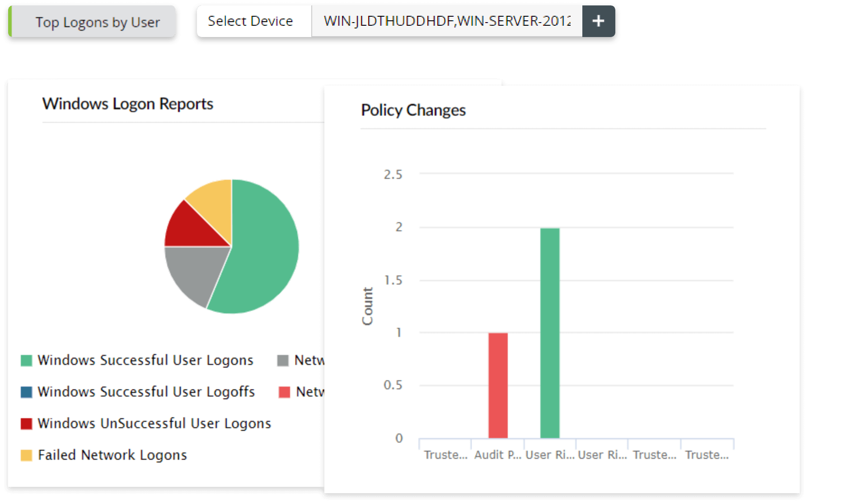Click the Windows Logon Reports title
Image resolution: width=862 pixels, height=504 pixels.
(x=128, y=104)
